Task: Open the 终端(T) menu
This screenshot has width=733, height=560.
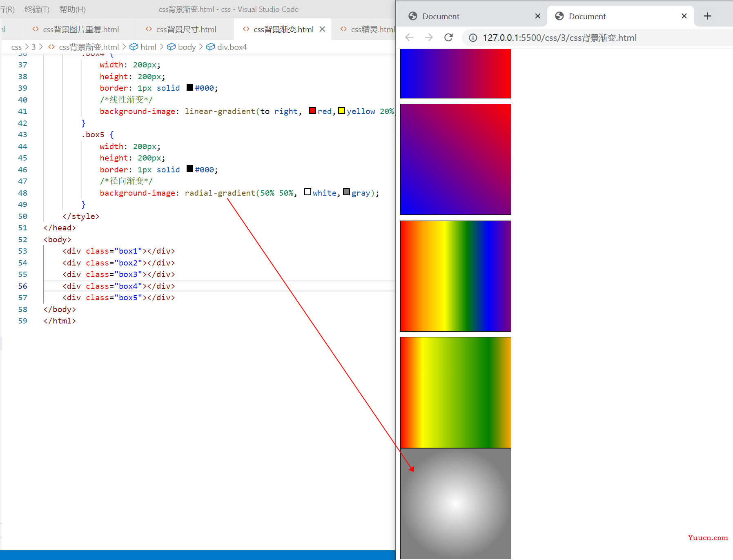Action: pos(37,9)
